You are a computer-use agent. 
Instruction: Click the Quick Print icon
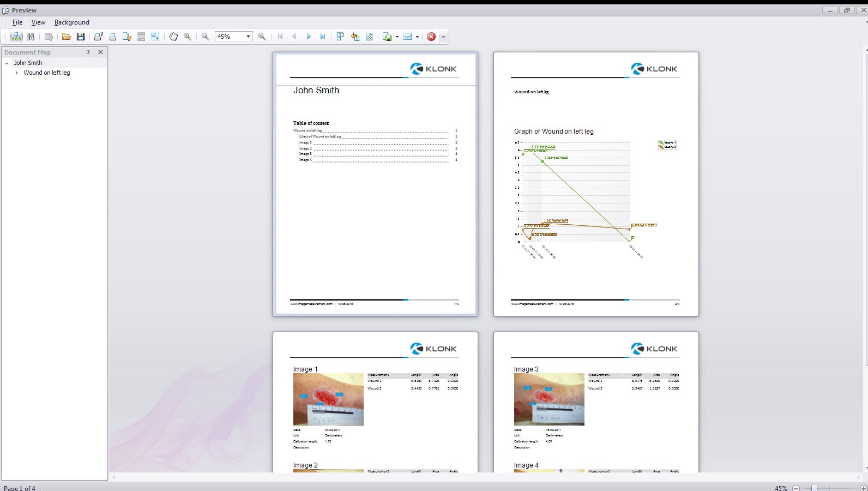click(113, 37)
